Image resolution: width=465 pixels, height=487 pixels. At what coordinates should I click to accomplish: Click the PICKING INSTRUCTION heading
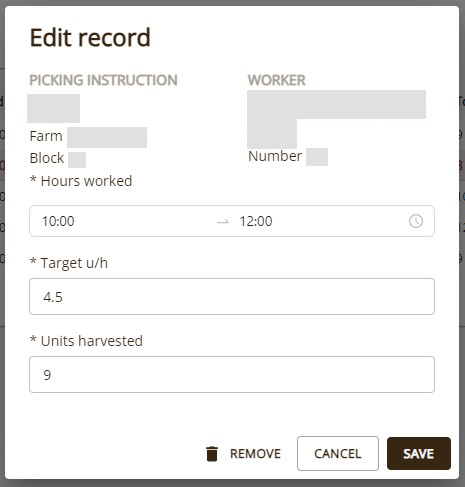pyautogui.click(x=103, y=80)
